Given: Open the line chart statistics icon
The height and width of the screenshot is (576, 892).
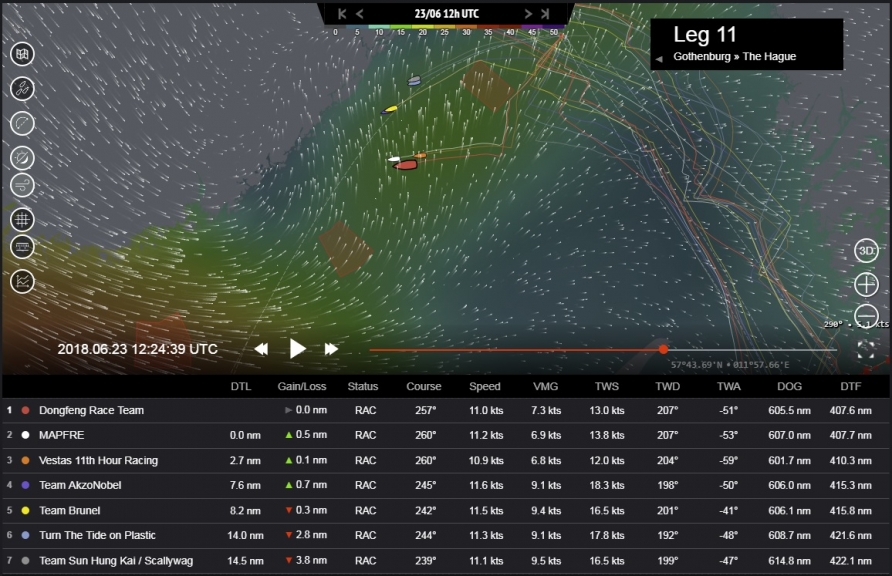Looking at the screenshot, I should 22,281.
